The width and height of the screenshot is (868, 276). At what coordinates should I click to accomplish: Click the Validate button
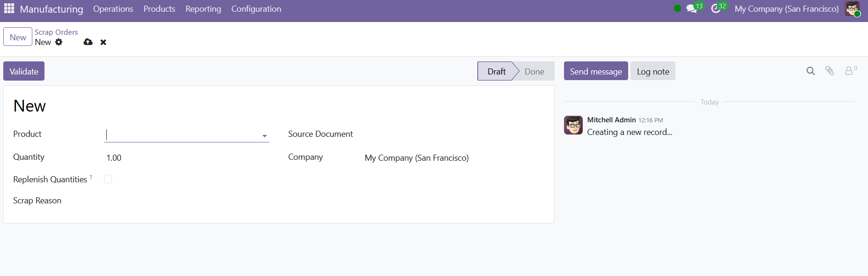(24, 71)
